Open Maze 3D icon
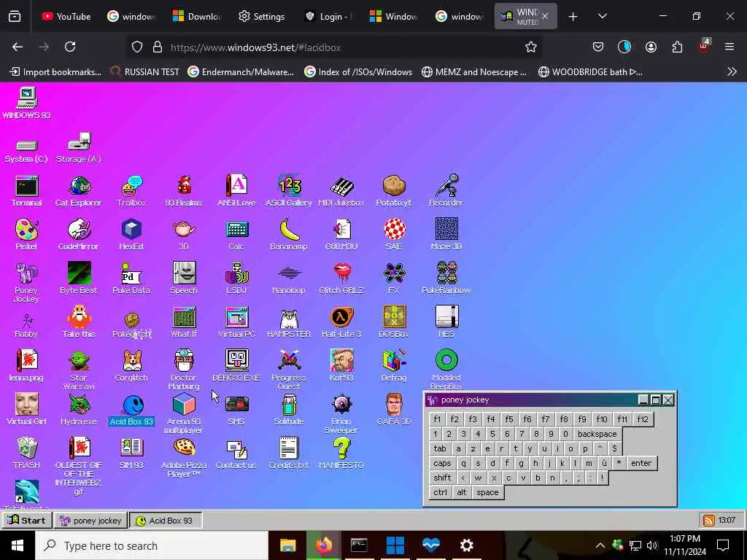Viewport: 747px width, 560px height. click(x=446, y=234)
